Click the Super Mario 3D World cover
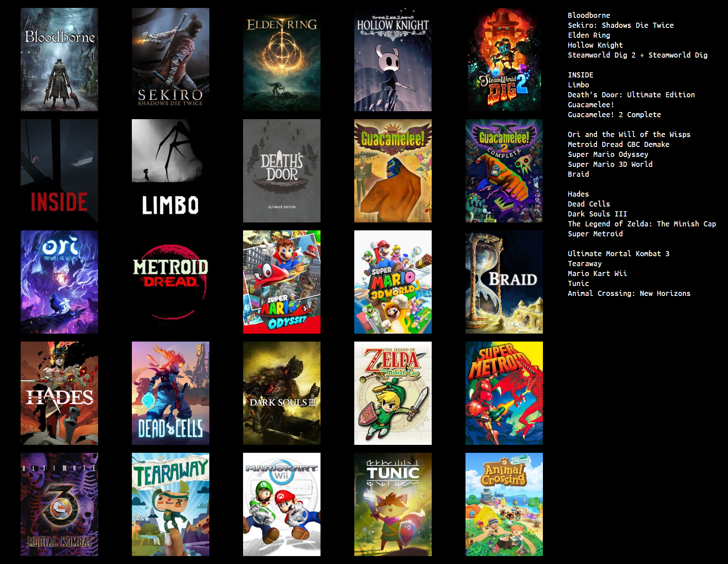The width and height of the screenshot is (728, 564). [393, 282]
